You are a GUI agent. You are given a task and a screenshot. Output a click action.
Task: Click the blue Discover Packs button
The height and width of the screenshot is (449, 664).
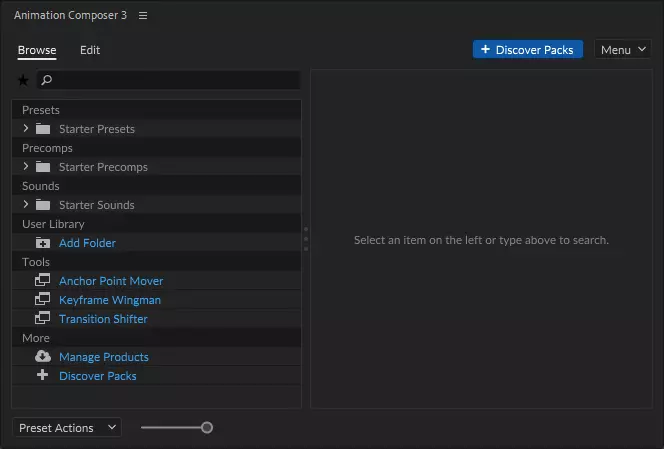528,50
